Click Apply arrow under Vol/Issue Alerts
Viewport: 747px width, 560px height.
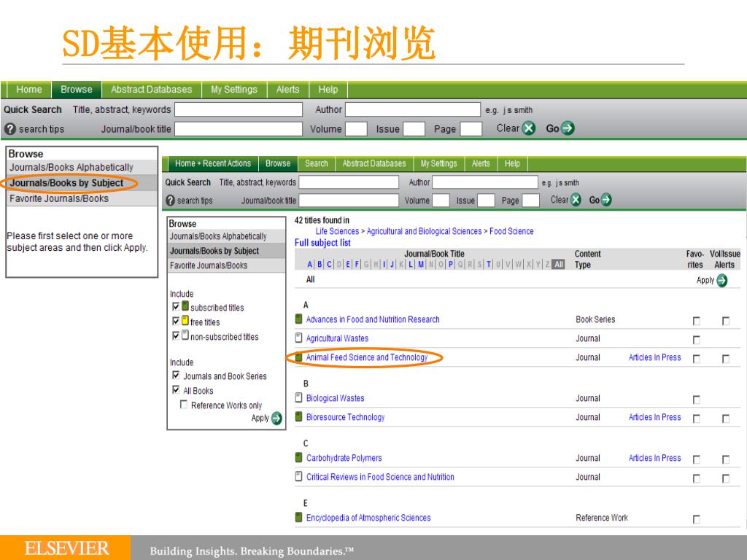(721, 281)
